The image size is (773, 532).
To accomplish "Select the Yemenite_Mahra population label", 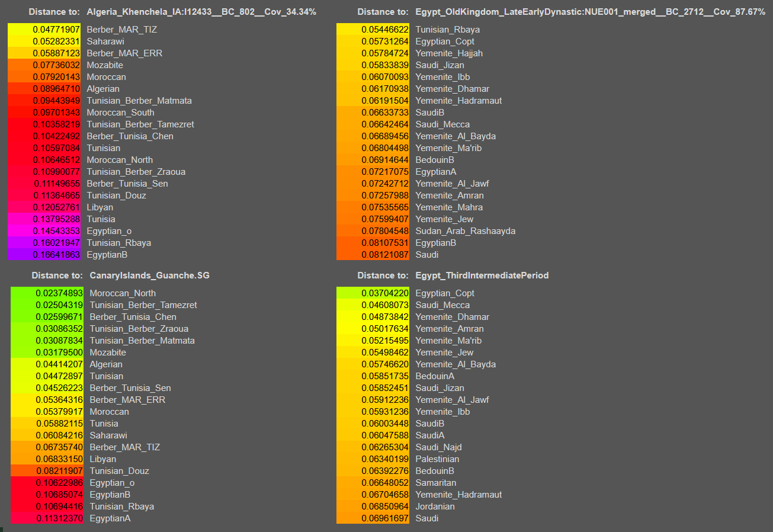I will point(449,207).
